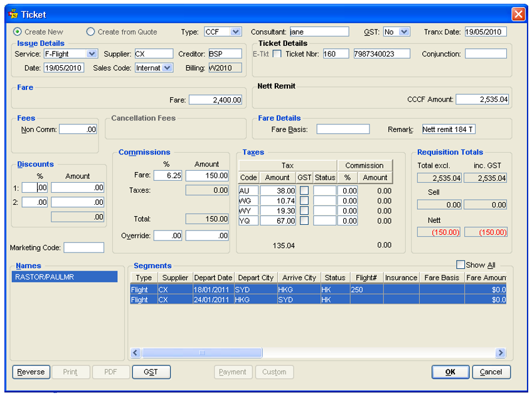532x395 pixels.
Task: Toggle the GST checkbox for tax WY
Action: coord(304,210)
